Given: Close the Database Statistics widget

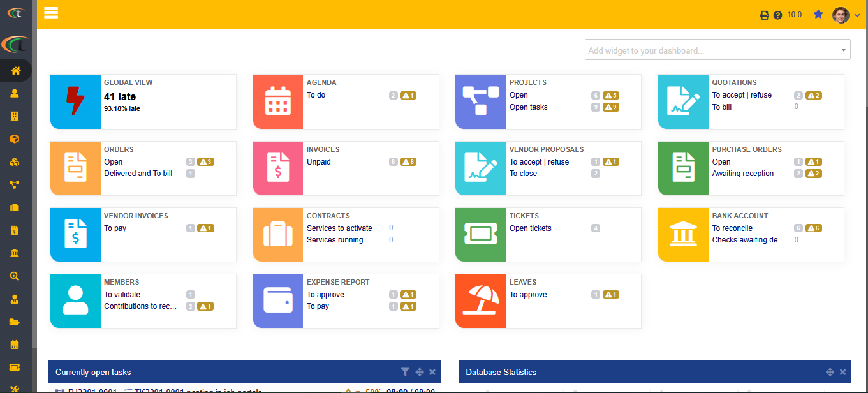Looking at the screenshot, I should tap(842, 372).
